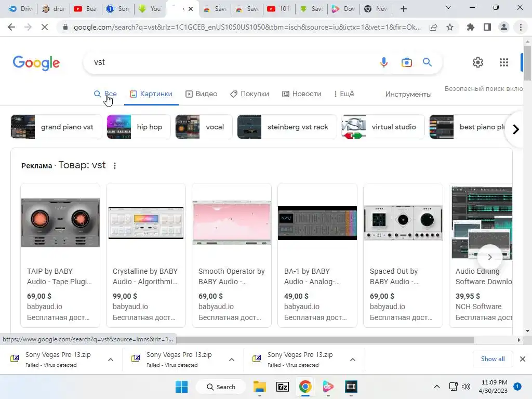This screenshot has height=399, width=532.
Task: Open a new browser tab
Action: 403,9
